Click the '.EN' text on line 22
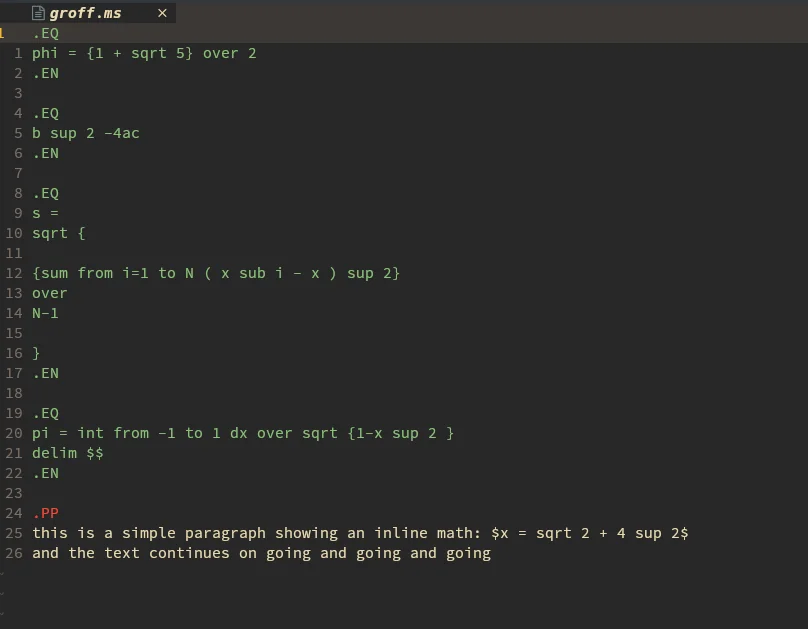 click(x=45, y=473)
